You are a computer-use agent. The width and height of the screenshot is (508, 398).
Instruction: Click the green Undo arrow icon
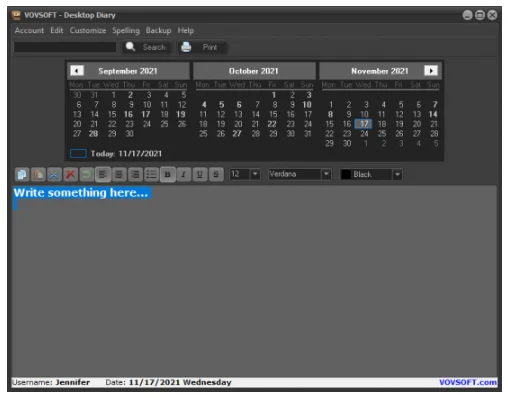pos(86,174)
